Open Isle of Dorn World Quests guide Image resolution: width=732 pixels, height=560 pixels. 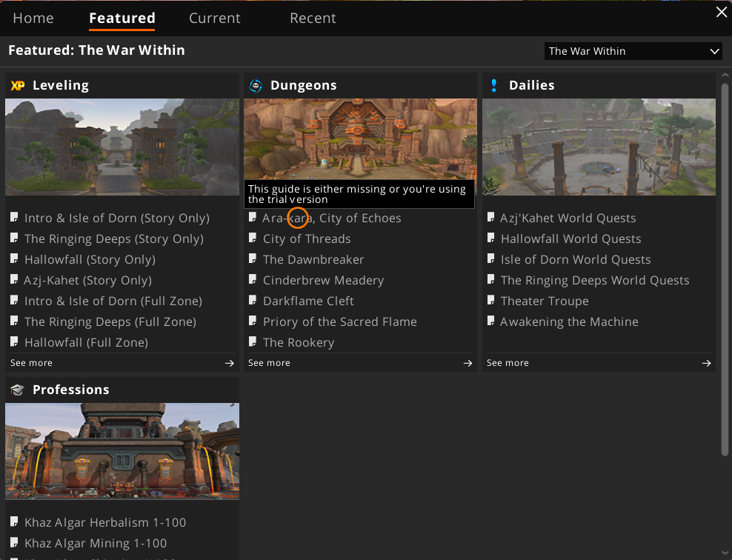(x=576, y=259)
